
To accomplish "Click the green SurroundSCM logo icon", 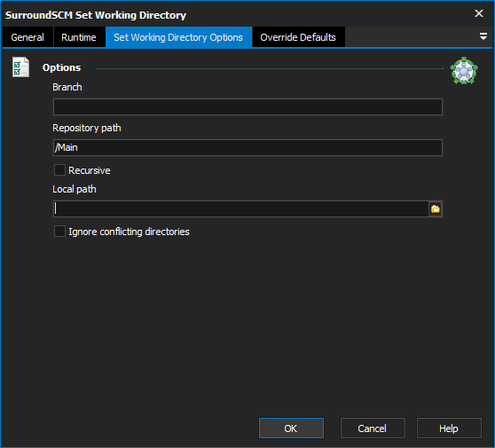I will 464,71.
